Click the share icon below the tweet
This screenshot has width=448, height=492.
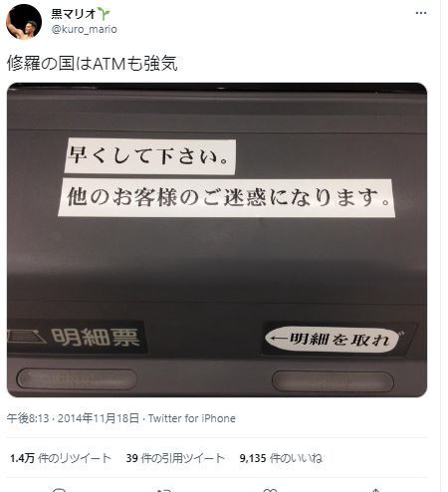(375, 490)
